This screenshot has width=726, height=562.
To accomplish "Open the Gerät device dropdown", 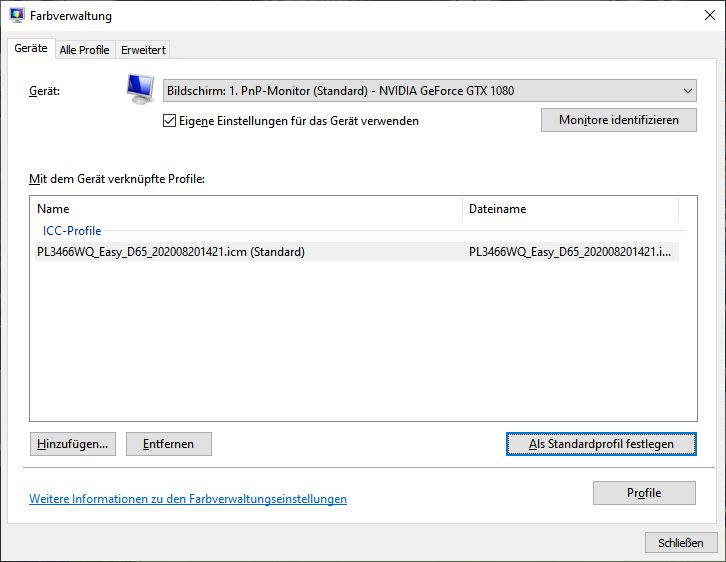I will pos(429,91).
